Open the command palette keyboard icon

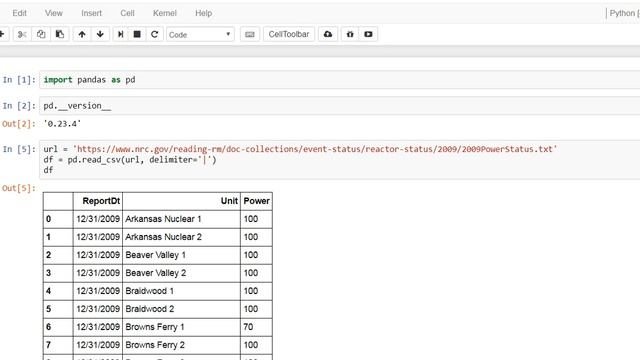[x=250, y=34]
